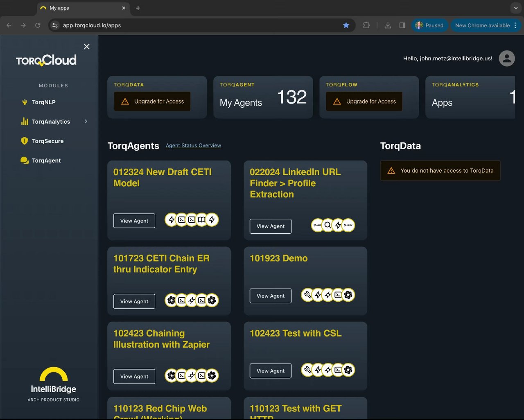Click the wrench icon in Test with CSL card
Screen dimensions: 524x420
(308, 370)
